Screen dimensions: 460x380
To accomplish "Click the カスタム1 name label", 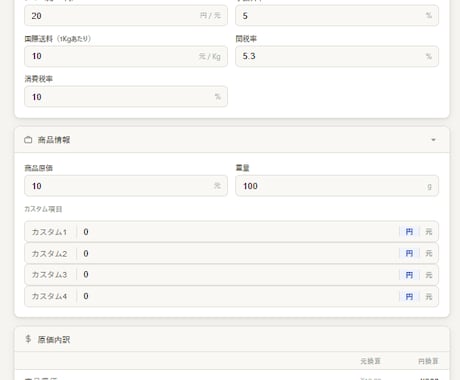I will 49,232.
